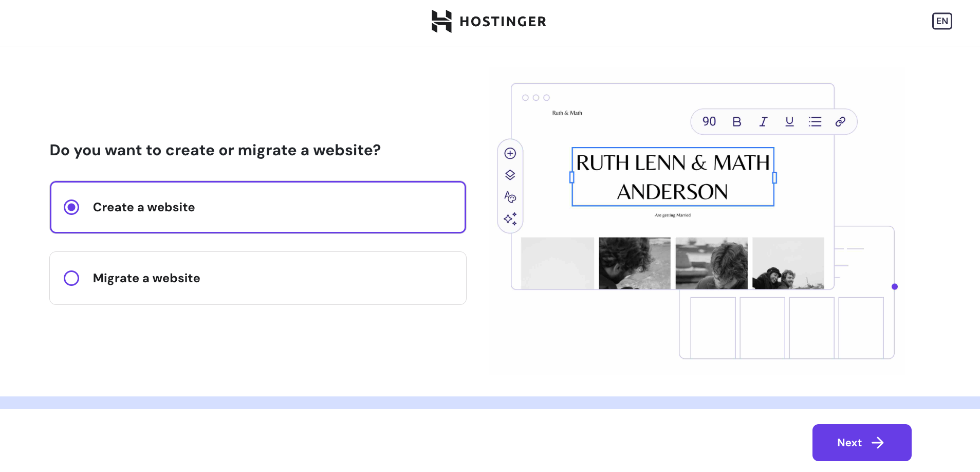Select the layers icon in the editor sidebar
This screenshot has width=980, height=472.
(510, 175)
